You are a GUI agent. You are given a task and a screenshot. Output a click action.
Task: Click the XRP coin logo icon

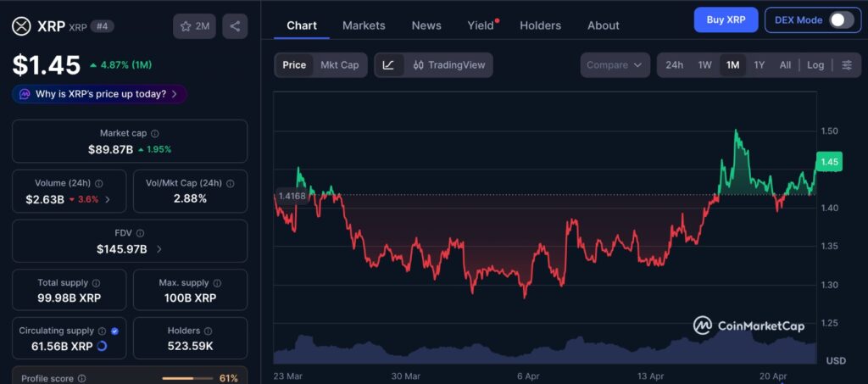[21, 26]
